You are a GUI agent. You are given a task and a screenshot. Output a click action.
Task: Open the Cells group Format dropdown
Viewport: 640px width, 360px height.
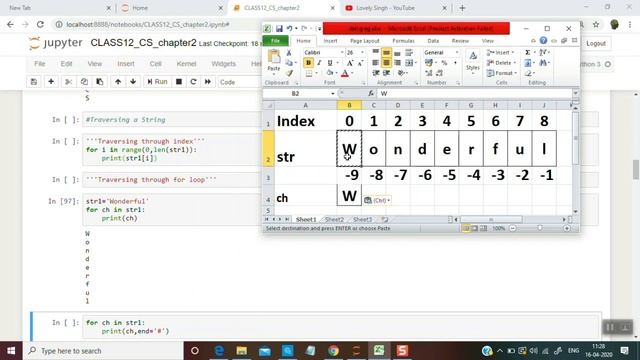(502, 73)
